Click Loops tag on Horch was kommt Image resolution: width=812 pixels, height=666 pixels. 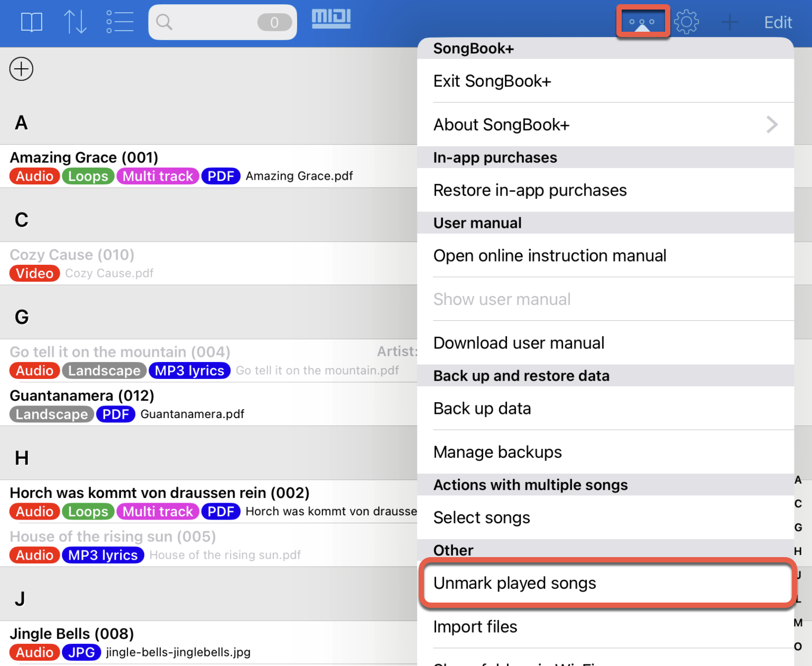coord(88,512)
